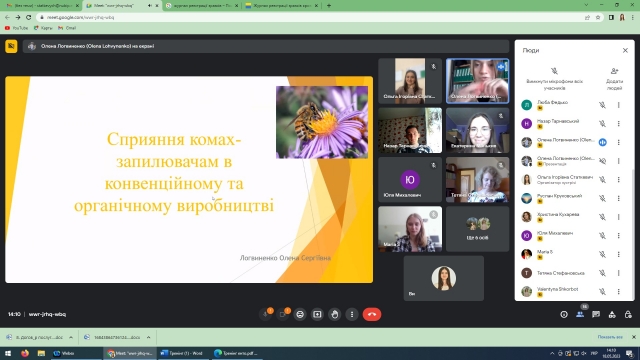Open Firefox from the taskbar
The width and height of the screenshot is (640, 360).
pos(25,353)
